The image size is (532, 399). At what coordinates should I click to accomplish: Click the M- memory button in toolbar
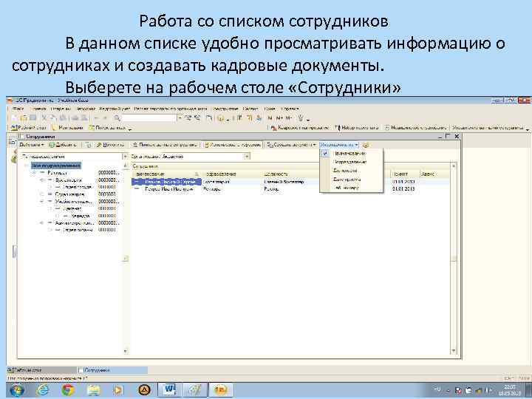(x=288, y=118)
